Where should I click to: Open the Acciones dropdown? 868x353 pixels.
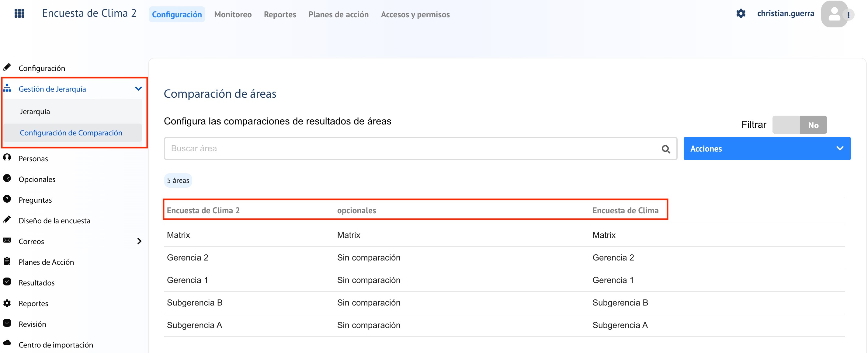tap(767, 149)
